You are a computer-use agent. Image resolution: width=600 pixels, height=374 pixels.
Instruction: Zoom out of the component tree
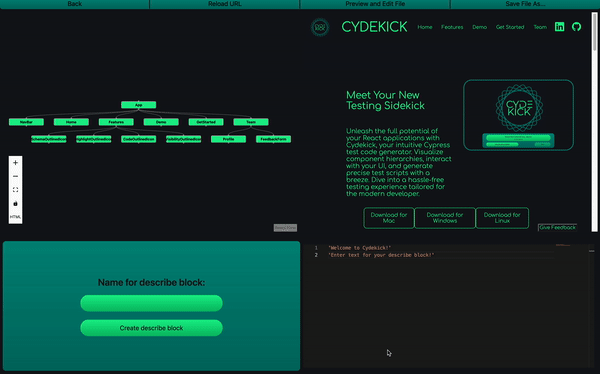tap(15, 176)
